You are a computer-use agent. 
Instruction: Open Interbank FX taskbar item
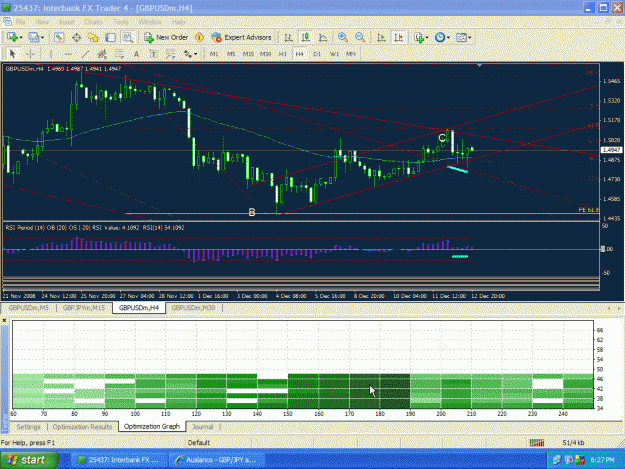[x=118, y=460]
